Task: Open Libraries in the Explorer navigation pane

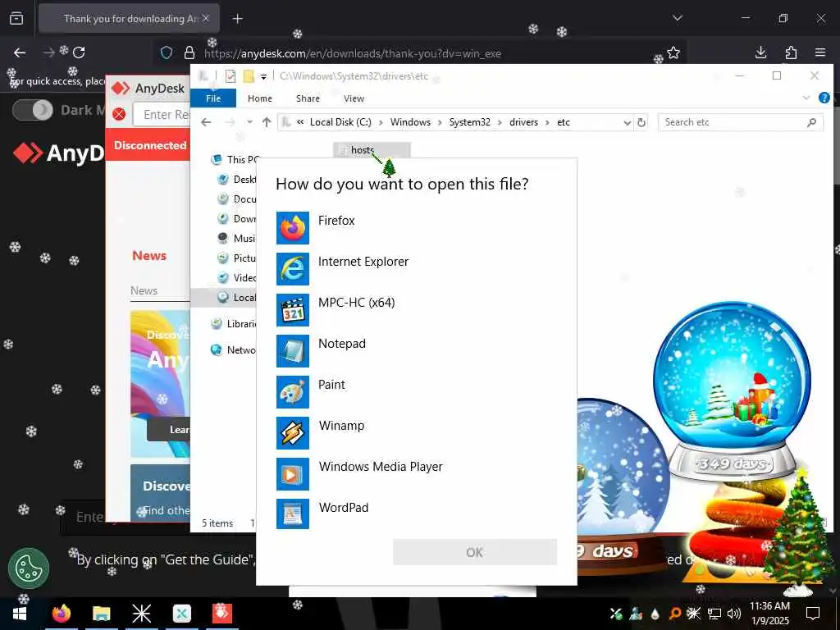Action: coord(235,323)
